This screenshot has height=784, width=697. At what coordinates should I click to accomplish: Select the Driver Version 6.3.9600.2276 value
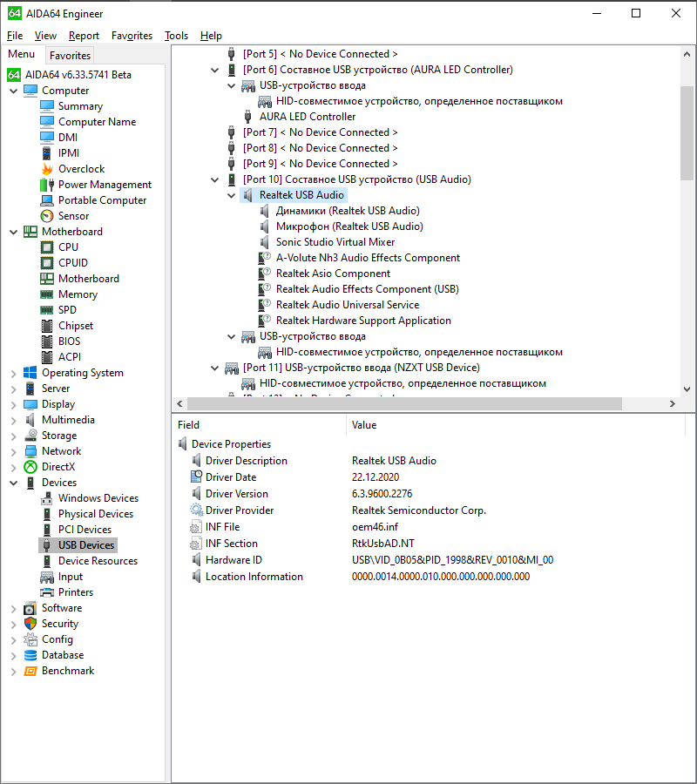(x=382, y=494)
